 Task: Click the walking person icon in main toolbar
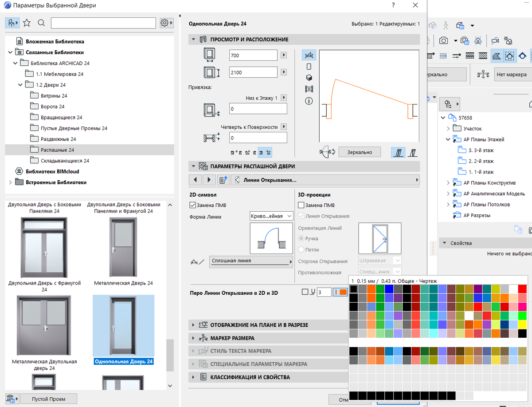446,25
